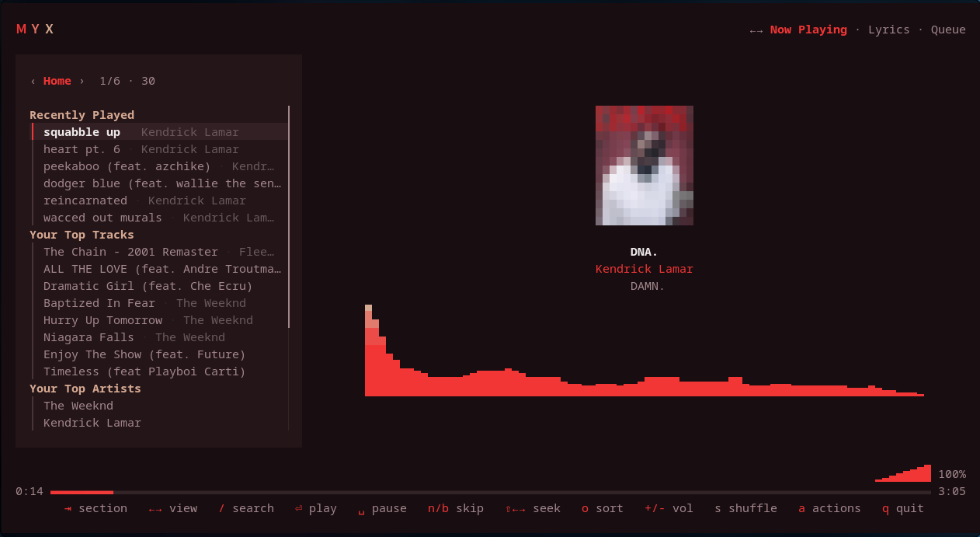Image resolution: width=980 pixels, height=537 pixels.
Task: Select dodger blue track row
Action: pyautogui.click(x=160, y=183)
